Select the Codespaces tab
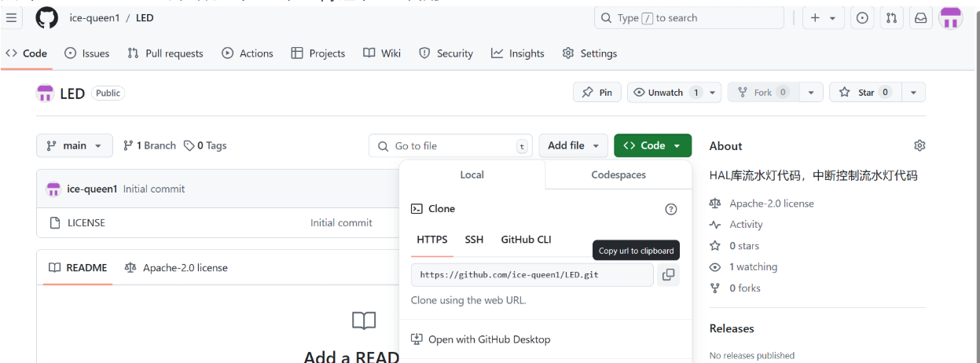Screen dimensions: 980x363 618,174
